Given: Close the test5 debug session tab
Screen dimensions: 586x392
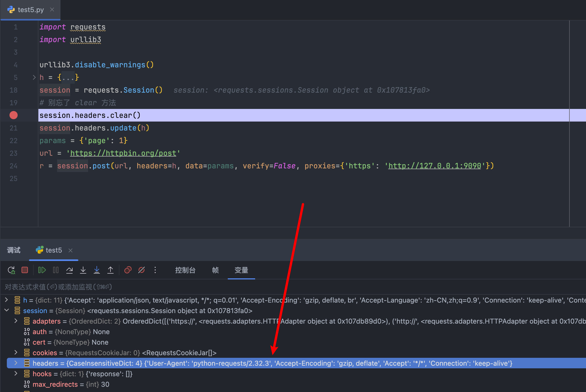Looking at the screenshot, I should click(x=70, y=250).
